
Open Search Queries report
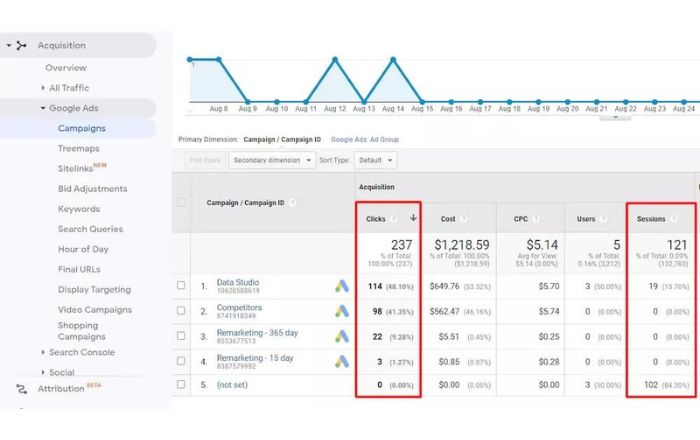tap(90, 229)
